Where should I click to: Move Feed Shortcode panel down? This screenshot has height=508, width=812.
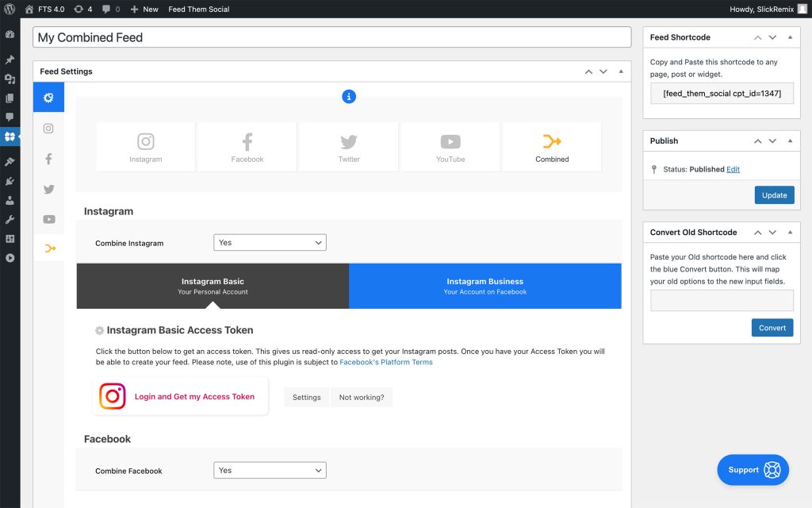(x=772, y=37)
